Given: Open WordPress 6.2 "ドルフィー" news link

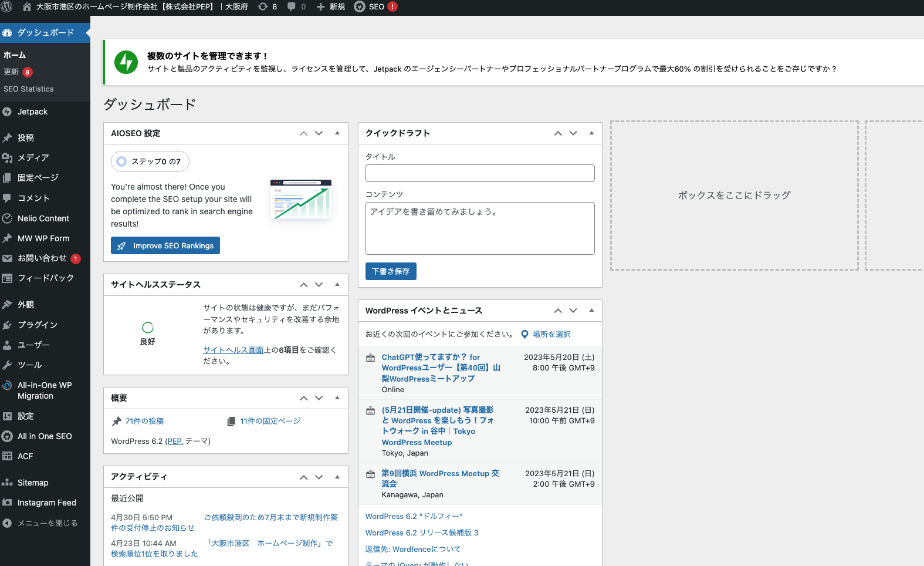Looking at the screenshot, I should pyautogui.click(x=414, y=516).
